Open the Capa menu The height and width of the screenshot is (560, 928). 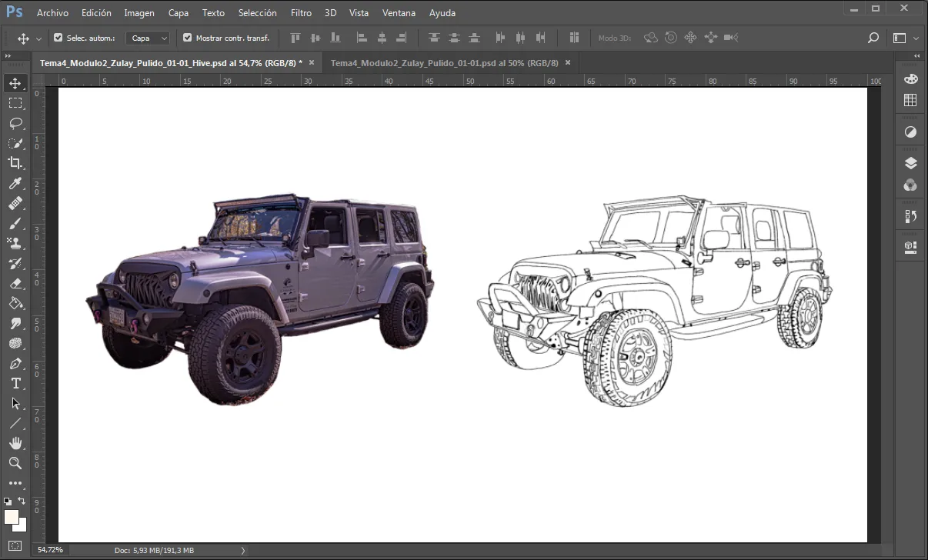179,13
